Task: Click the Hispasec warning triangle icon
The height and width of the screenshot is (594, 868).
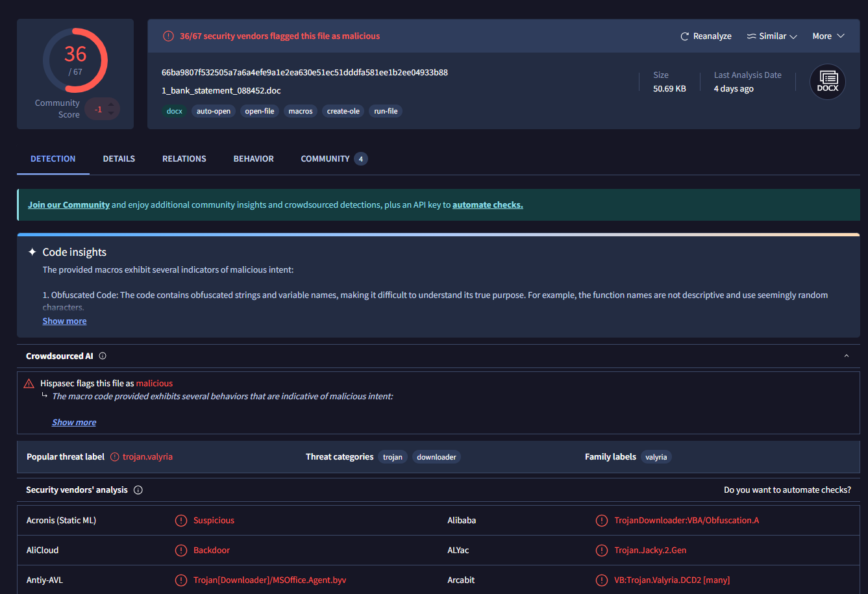Action: 29,384
